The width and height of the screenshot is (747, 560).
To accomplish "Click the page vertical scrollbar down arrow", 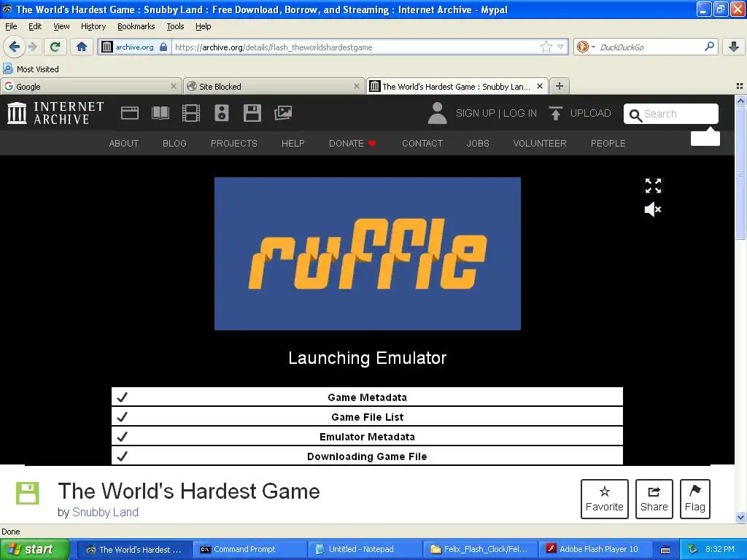I will (740, 517).
